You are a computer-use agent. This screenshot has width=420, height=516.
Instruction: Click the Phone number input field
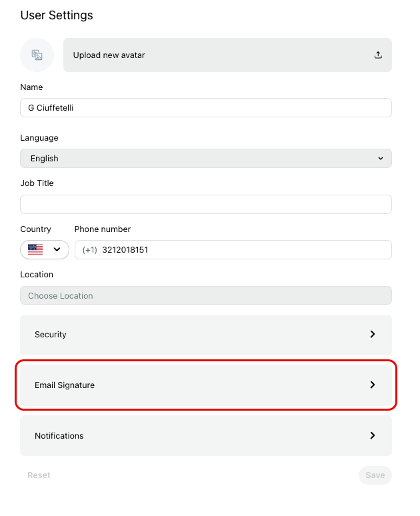[x=233, y=250]
